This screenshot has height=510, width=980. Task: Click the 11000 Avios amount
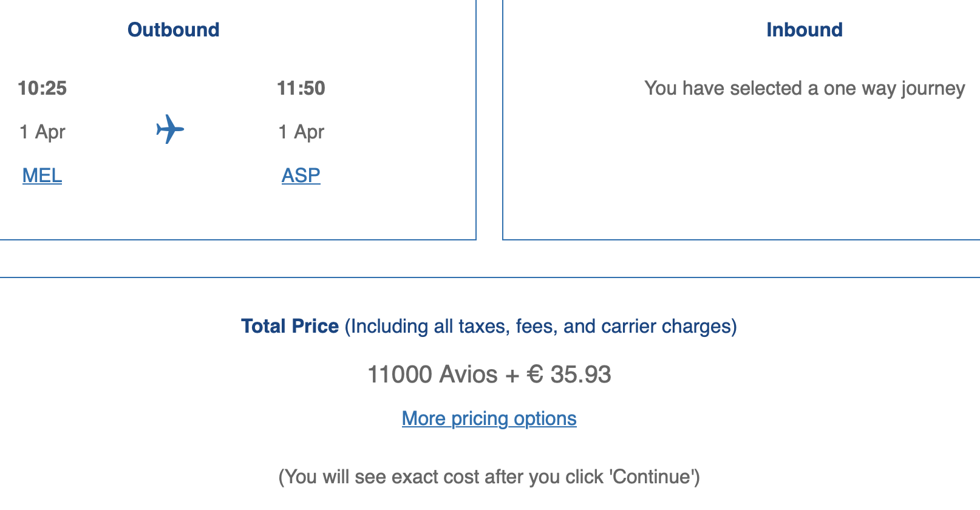(432, 374)
